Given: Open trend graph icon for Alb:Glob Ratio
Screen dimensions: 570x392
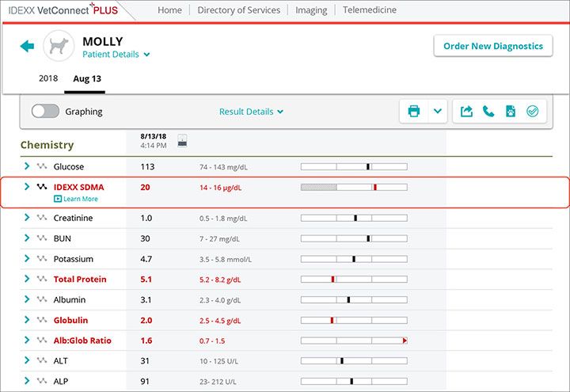Looking at the screenshot, I should point(42,340).
